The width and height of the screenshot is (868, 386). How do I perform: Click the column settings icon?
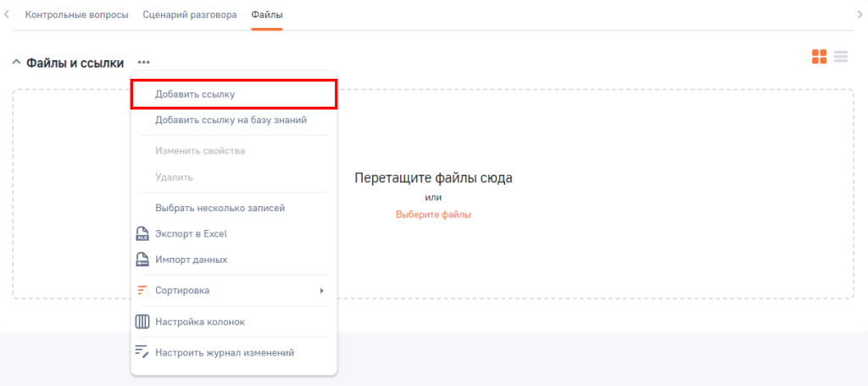(x=142, y=322)
